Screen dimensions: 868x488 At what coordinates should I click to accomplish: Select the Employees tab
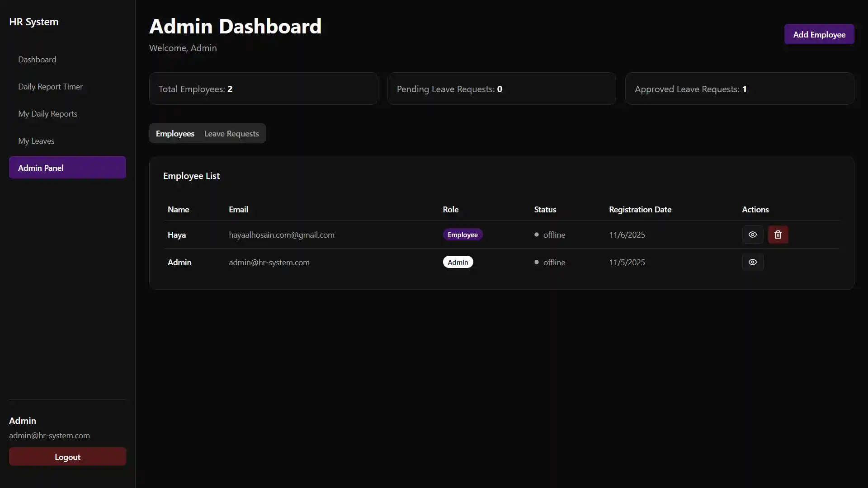[x=175, y=133]
